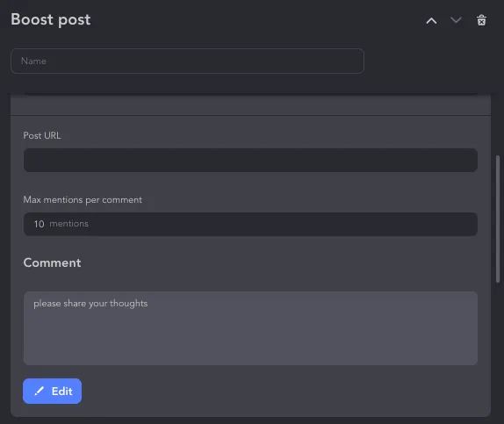The image size is (504, 424).
Task: Click the Max mentions per comment label
Action: 83,200
